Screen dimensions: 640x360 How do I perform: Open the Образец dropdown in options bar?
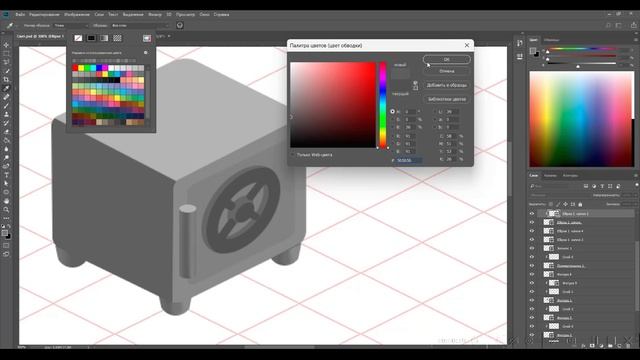click(140, 25)
